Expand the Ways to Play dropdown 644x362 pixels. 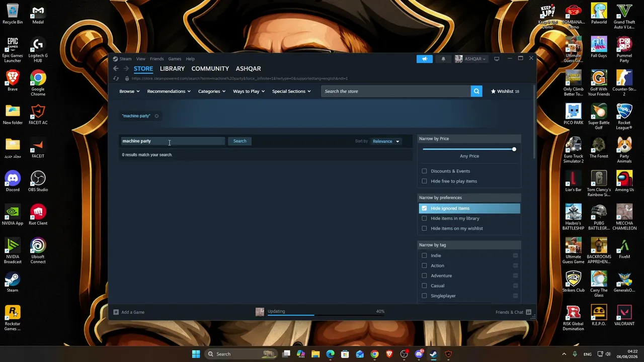pos(249,92)
